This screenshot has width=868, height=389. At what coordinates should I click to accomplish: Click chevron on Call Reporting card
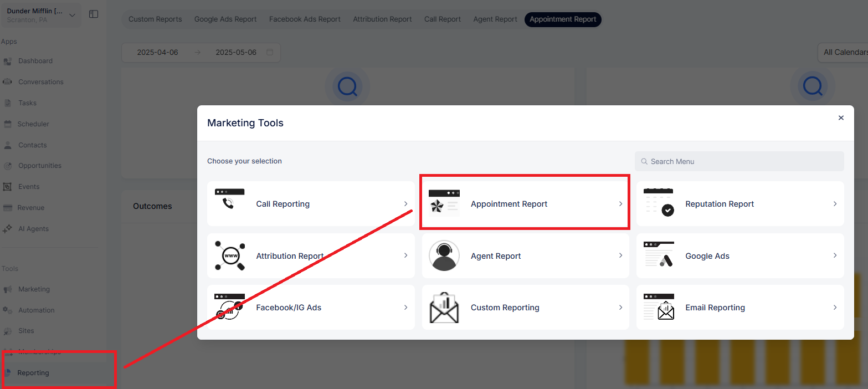tap(405, 204)
